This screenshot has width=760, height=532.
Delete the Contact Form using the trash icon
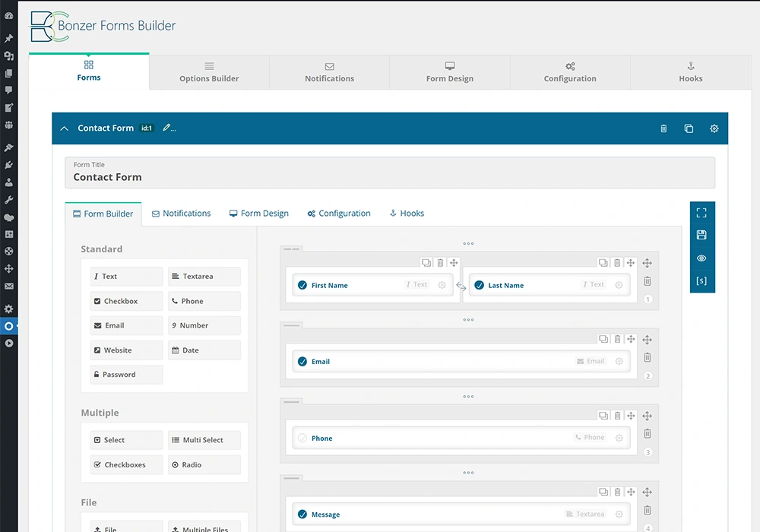point(663,128)
